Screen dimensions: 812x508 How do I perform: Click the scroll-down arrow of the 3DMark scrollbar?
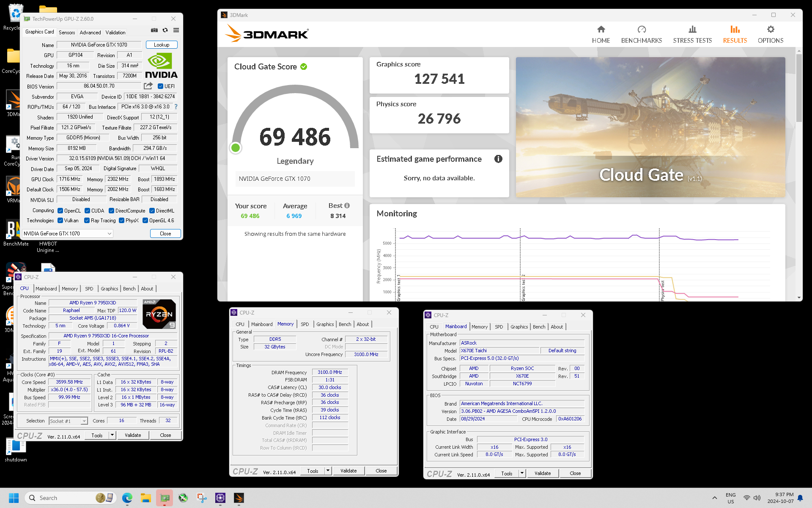(798, 298)
